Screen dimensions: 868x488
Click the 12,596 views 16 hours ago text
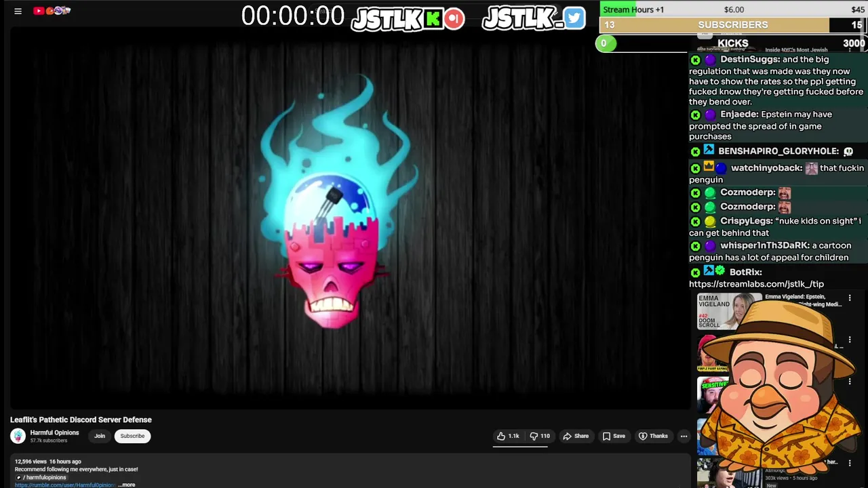click(48, 462)
